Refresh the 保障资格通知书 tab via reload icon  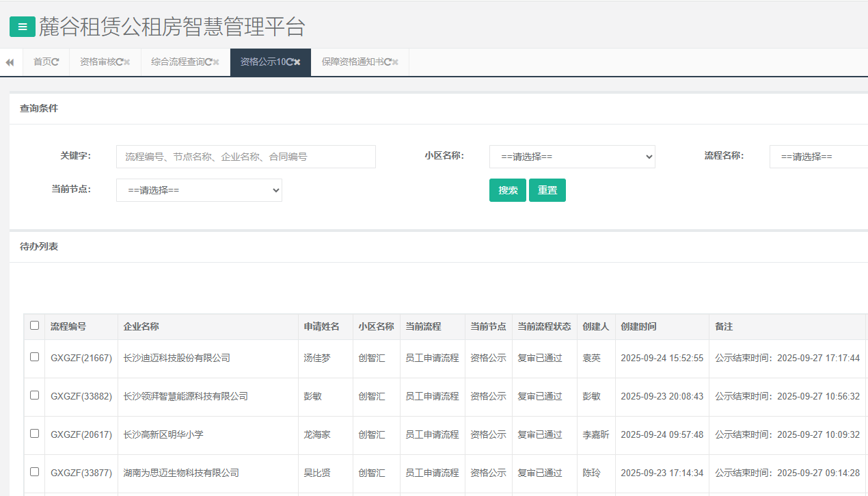click(388, 62)
